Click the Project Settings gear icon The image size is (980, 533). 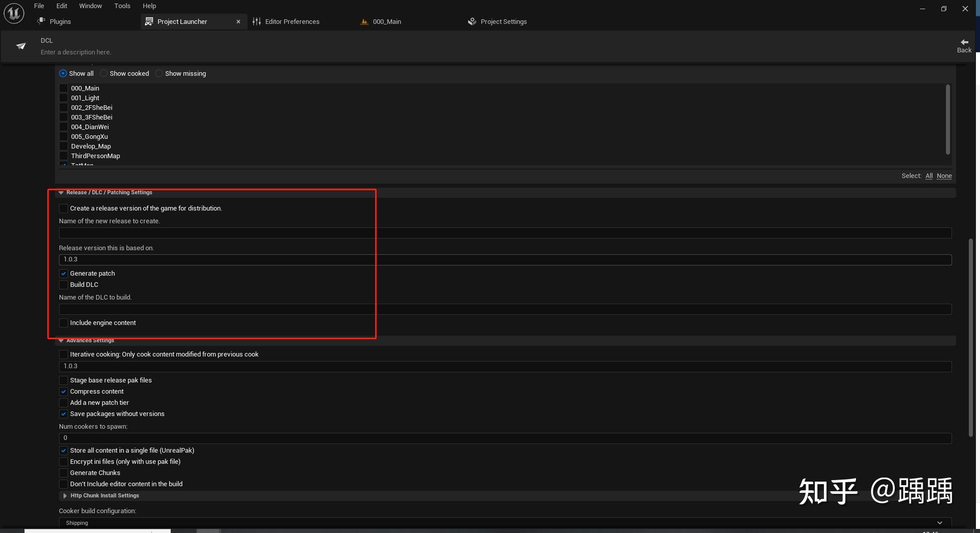[472, 21]
